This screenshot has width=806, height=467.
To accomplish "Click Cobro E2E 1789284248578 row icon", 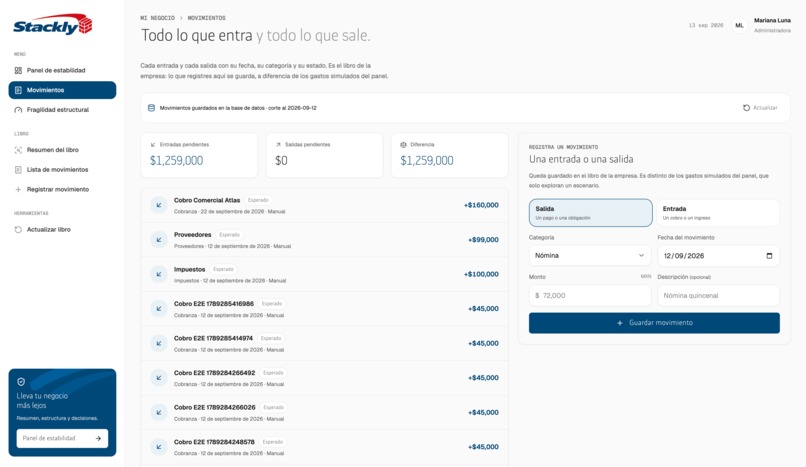I will click(x=159, y=447).
